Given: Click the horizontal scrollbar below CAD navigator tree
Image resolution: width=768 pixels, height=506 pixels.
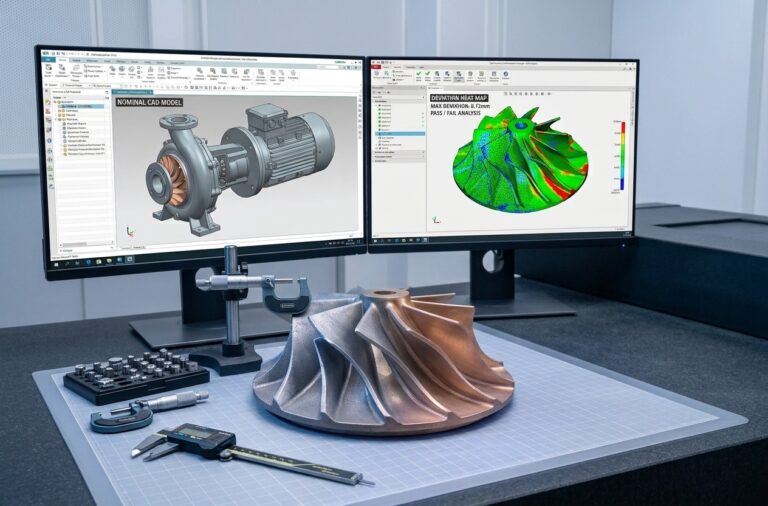Looking at the screenshot, I should click(86, 244).
